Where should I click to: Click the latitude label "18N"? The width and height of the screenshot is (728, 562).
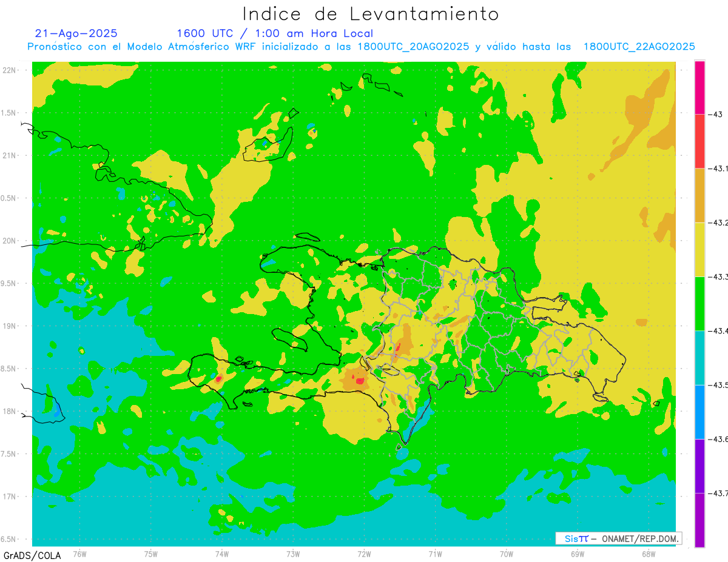click(9, 411)
